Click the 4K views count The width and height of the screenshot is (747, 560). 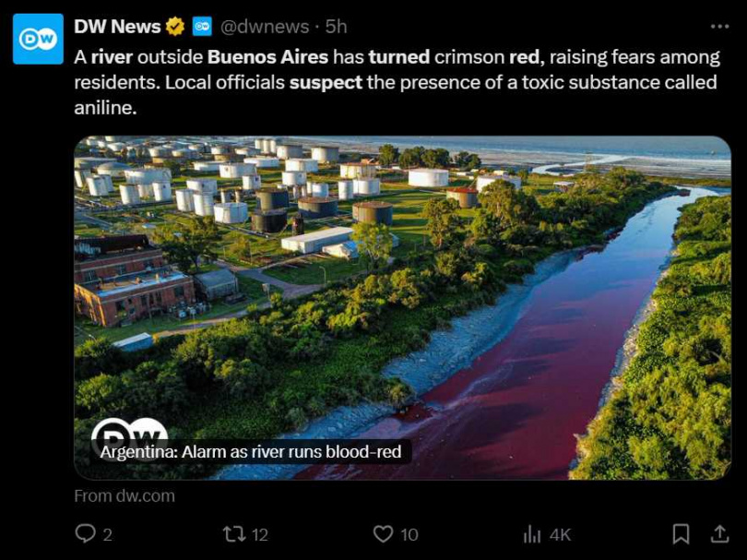click(560, 534)
